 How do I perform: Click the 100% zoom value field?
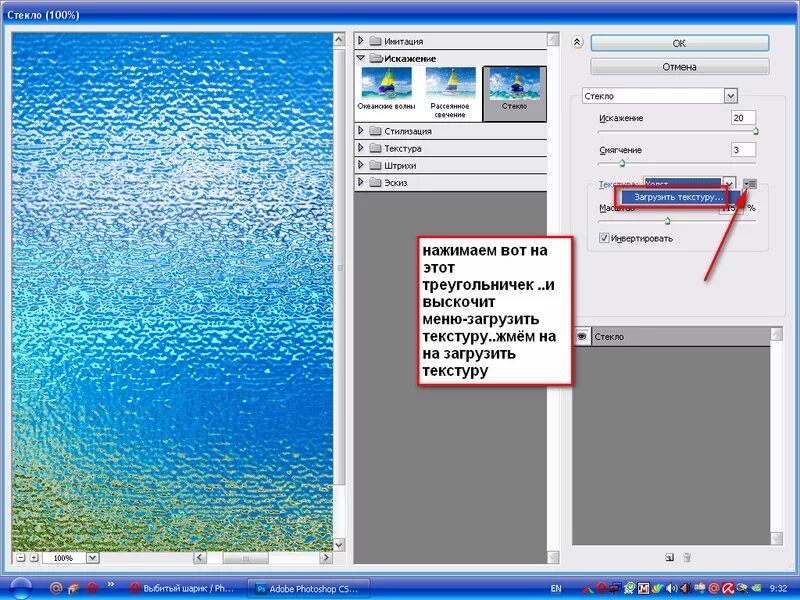coord(64,558)
